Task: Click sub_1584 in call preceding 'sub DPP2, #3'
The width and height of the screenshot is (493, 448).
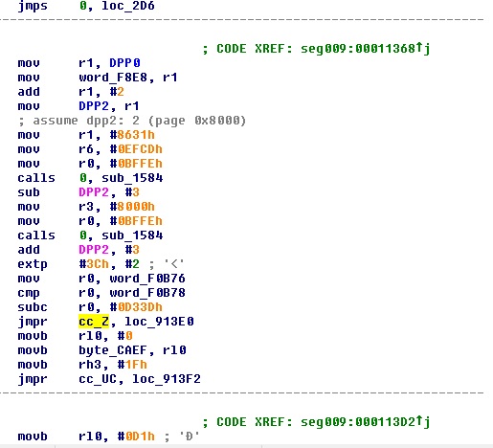Action: point(132,178)
